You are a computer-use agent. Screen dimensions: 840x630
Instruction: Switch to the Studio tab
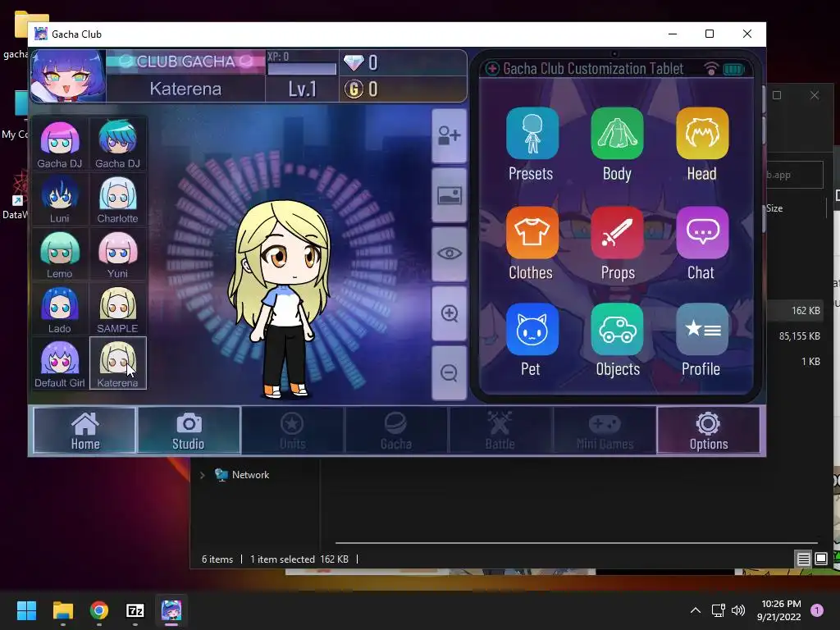coord(189,430)
